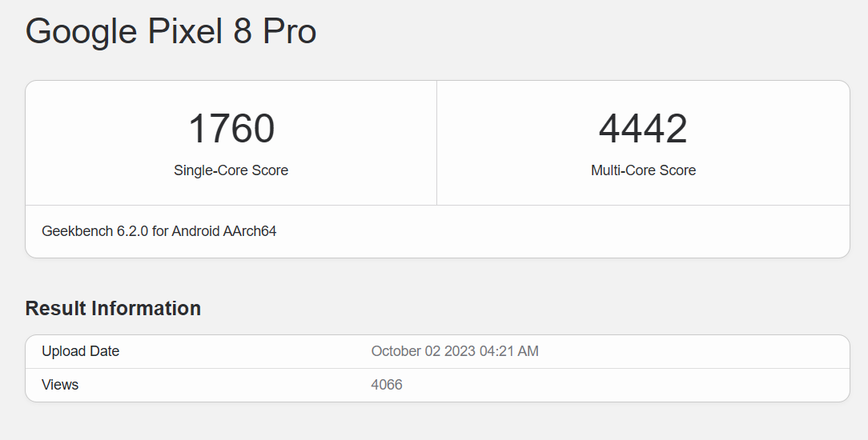Click the "Upload Date" row label
This screenshot has width=868, height=440.
(80, 351)
